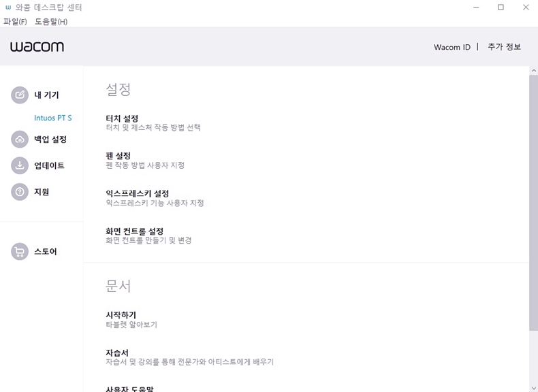
Task: Click the 화면 컨트롤 만들기 및 변경 description
Action: tap(148, 240)
